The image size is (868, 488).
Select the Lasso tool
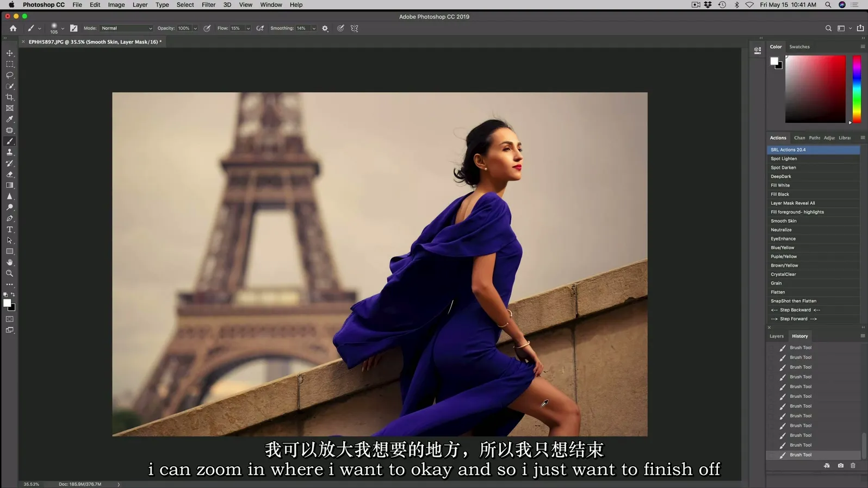click(10, 75)
